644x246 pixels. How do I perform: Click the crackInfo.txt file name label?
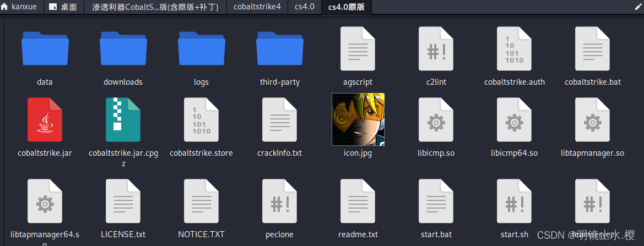click(280, 153)
